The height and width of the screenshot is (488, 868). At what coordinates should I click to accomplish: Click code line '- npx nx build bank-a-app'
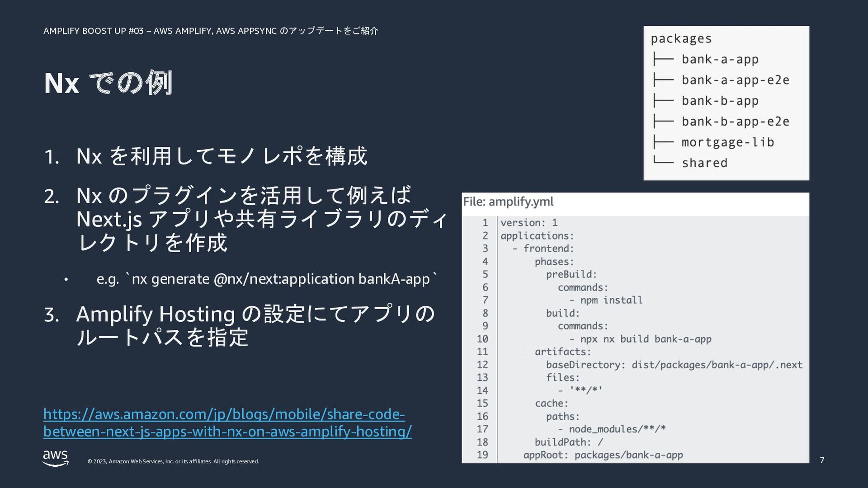pos(640,339)
